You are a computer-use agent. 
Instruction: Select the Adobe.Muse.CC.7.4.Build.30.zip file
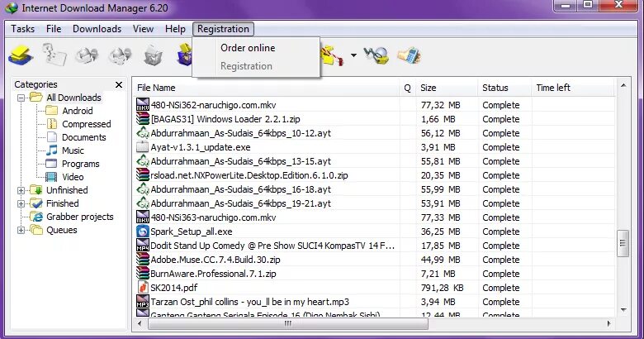click(215, 260)
